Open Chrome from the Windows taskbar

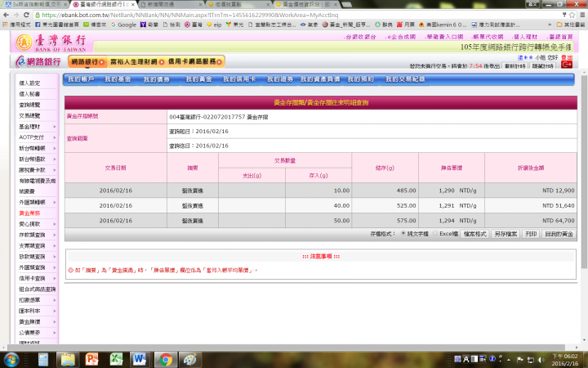point(165,359)
